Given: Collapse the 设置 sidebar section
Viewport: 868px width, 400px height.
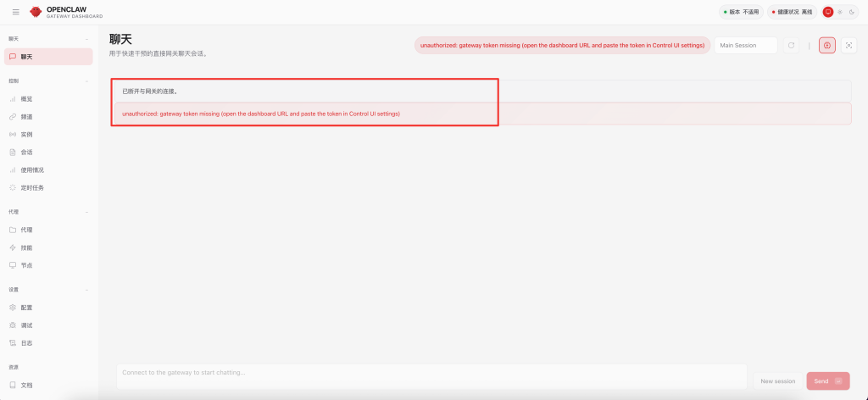Looking at the screenshot, I should [x=86, y=290].
